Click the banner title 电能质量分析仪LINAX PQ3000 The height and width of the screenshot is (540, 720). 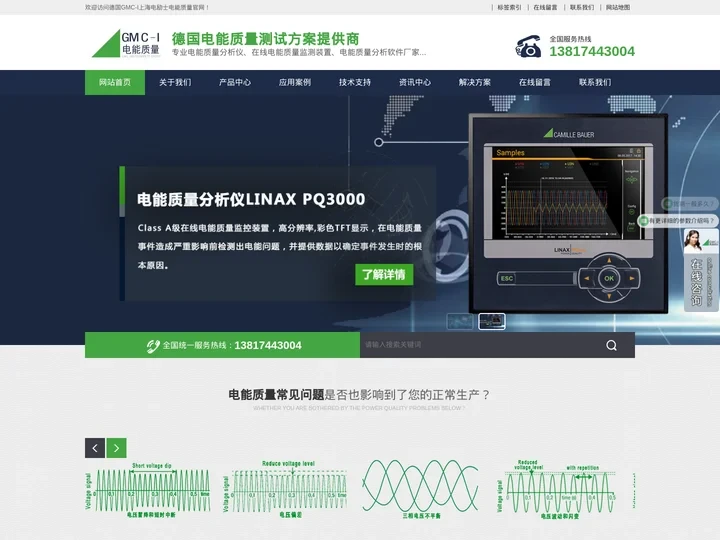pyautogui.click(x=251, y=199)
